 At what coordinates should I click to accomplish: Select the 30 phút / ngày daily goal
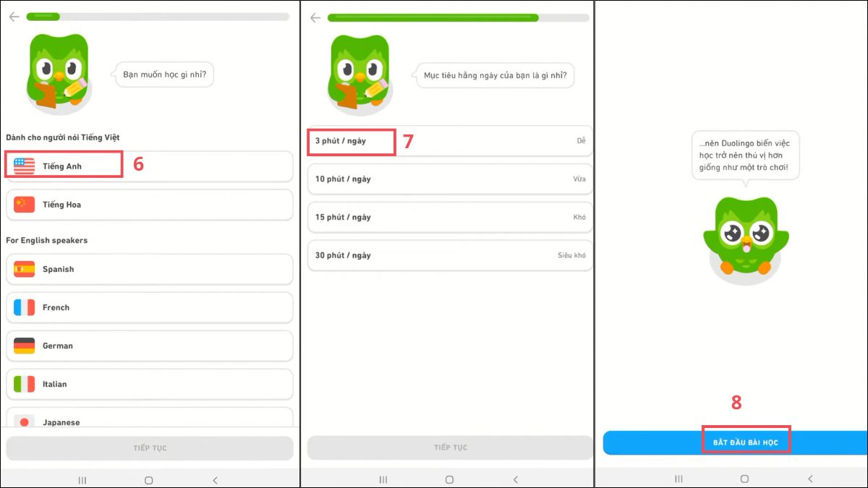[450, 256]
